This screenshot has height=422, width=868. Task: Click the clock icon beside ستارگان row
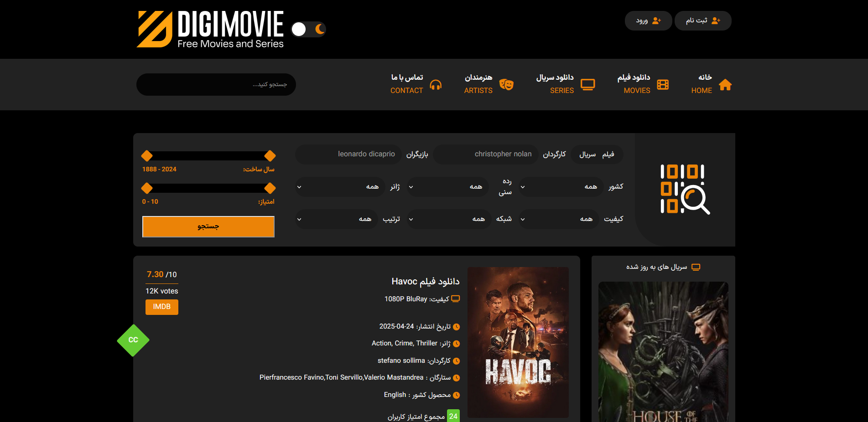point(456,378)
